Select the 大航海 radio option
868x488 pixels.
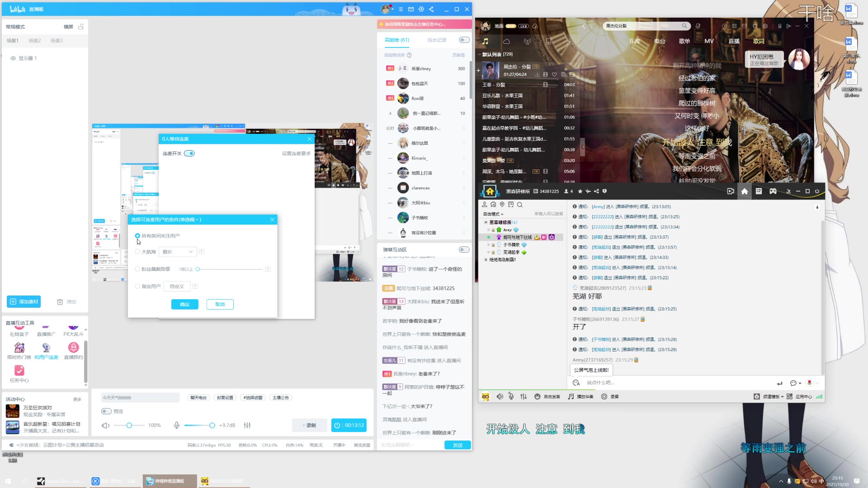click(137, 252)
